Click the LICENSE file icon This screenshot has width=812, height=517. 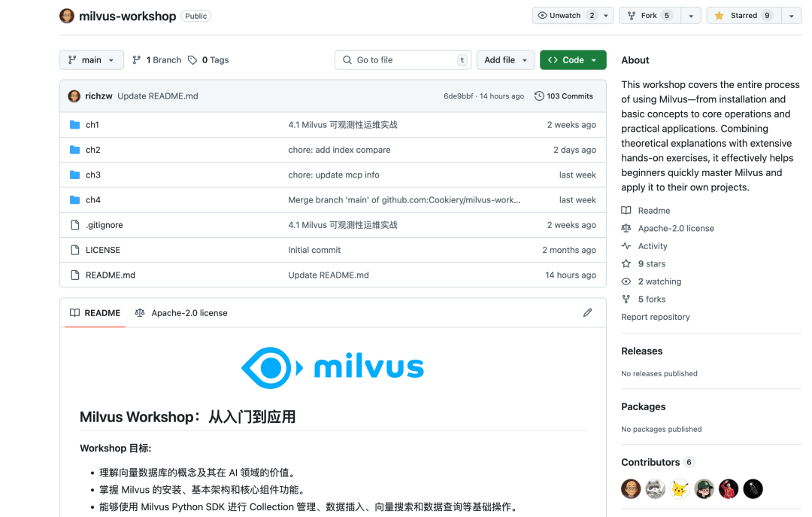(74, 250)
